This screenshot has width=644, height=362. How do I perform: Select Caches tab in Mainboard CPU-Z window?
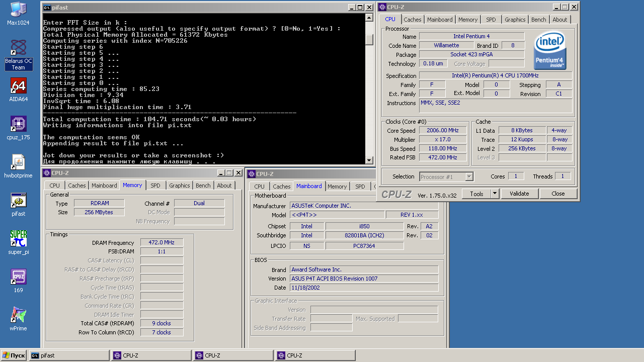282,187
